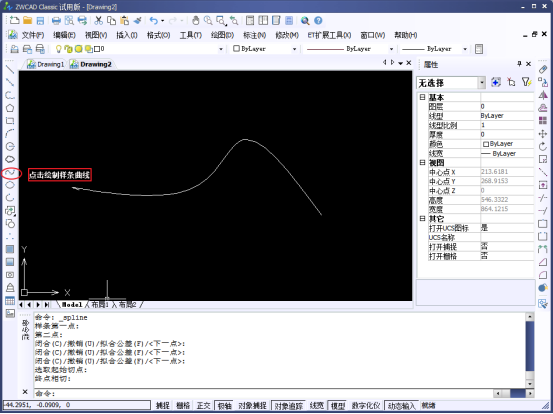
Task: Select the polygon drawing tool
Action: (10, 108)
